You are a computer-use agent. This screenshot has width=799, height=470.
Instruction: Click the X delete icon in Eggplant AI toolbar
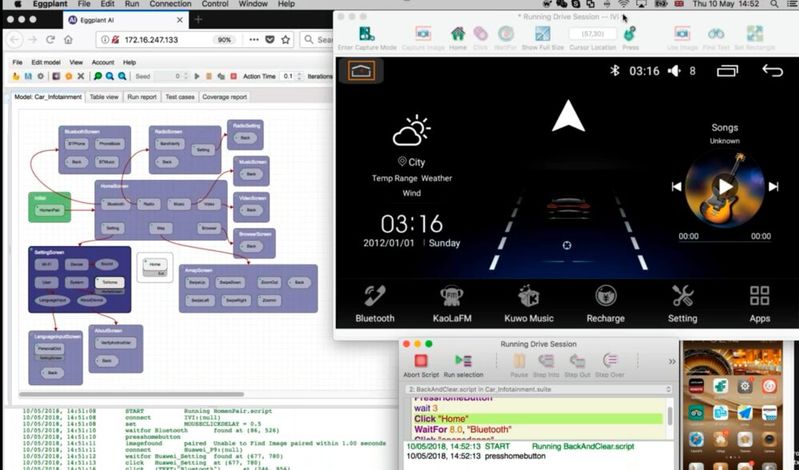81,76
